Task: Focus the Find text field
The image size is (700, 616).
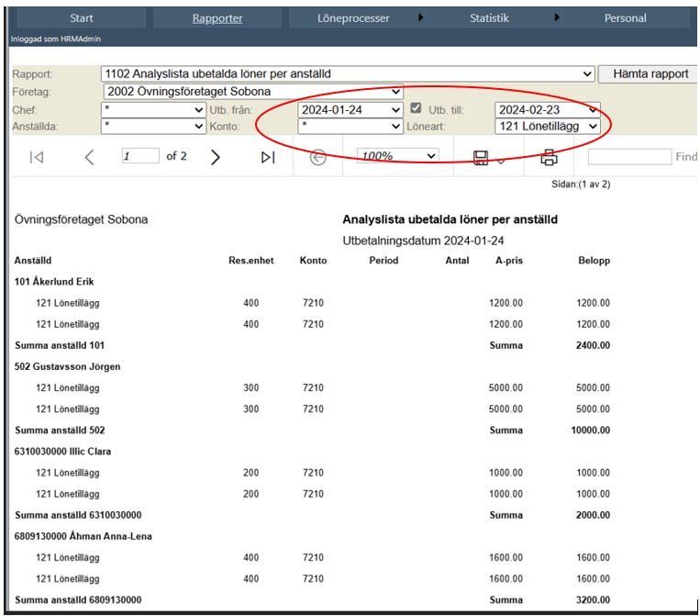Action: click(629, 157)
